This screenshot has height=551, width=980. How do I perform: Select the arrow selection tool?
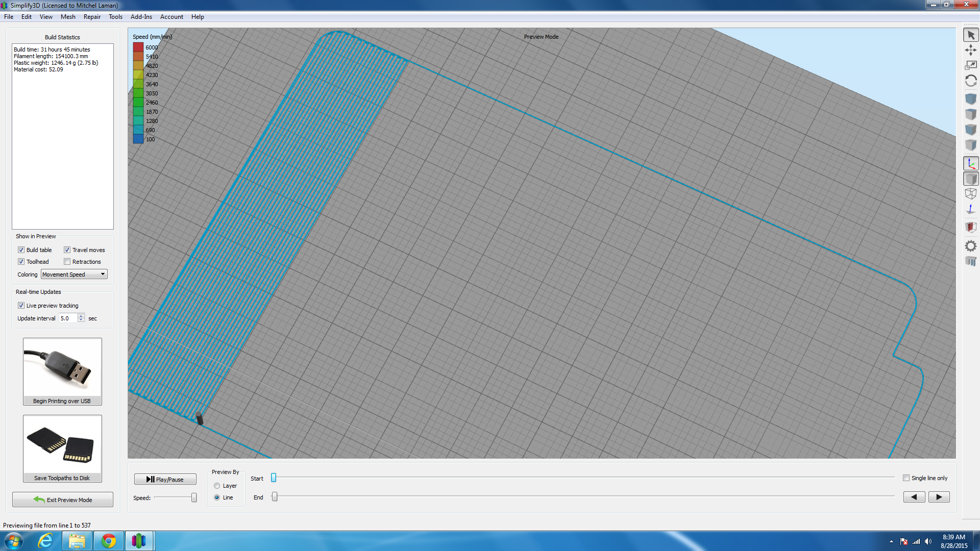pyautogui.click(x=971, y=35)
